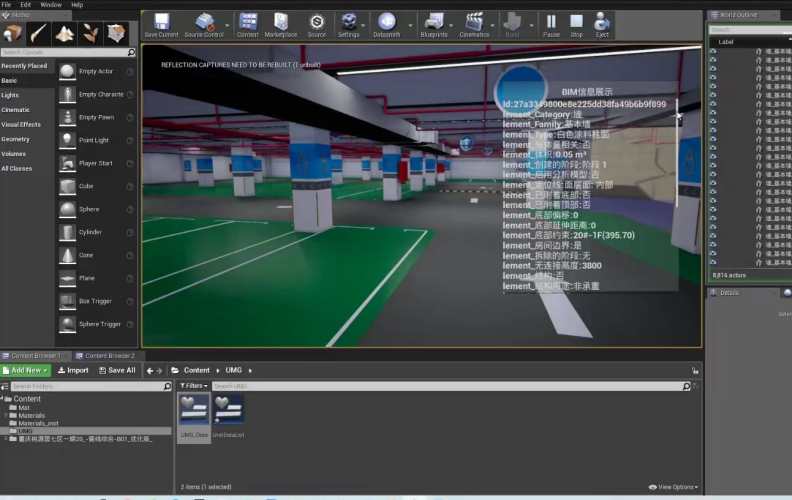The height and width of the screenshot is (500, 792).
Task: Select Empty Pawn placeable item
Action: click(95, 117)
